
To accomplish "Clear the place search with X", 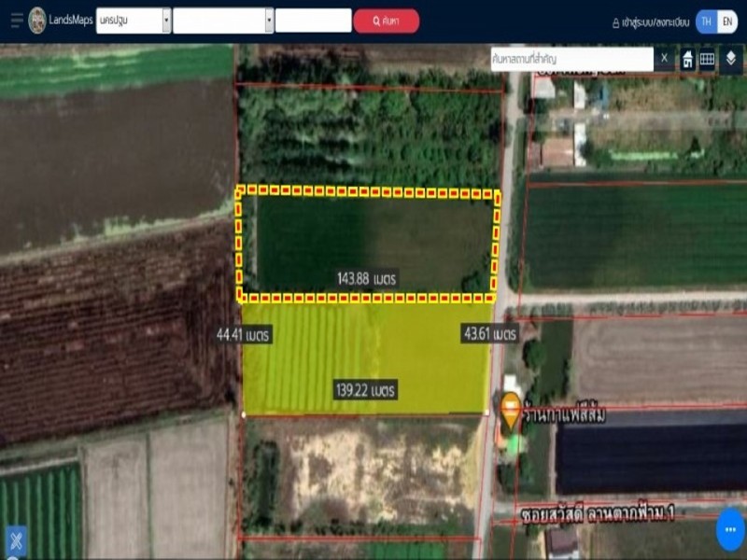I will coord(664,59).
